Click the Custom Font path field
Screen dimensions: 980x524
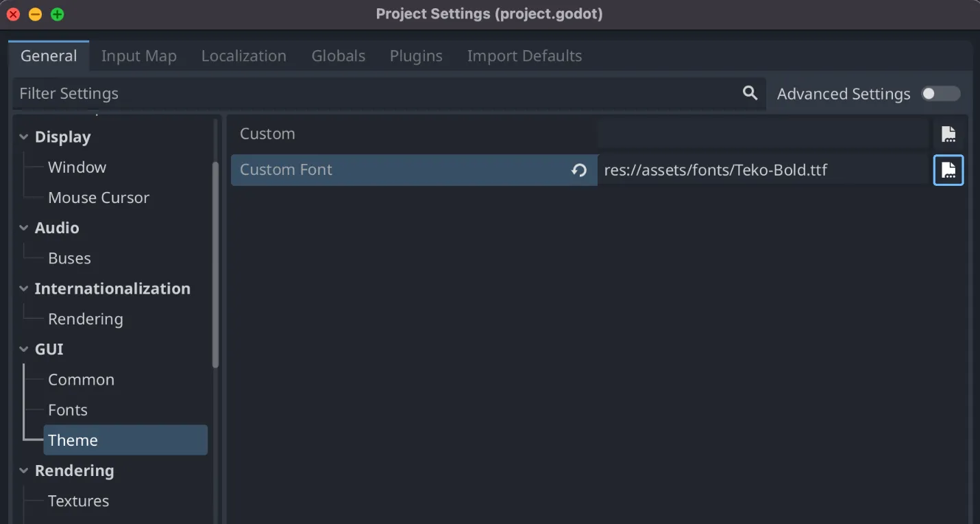762,170
